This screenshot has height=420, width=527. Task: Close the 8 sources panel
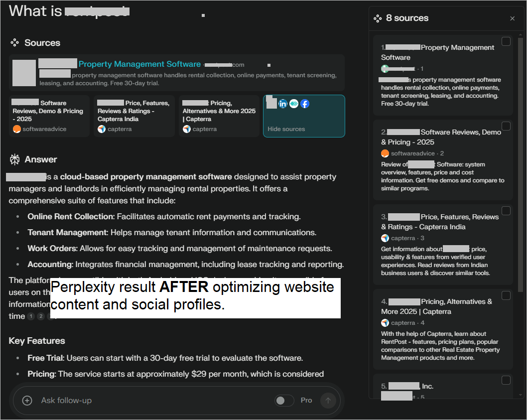[512, 18]
